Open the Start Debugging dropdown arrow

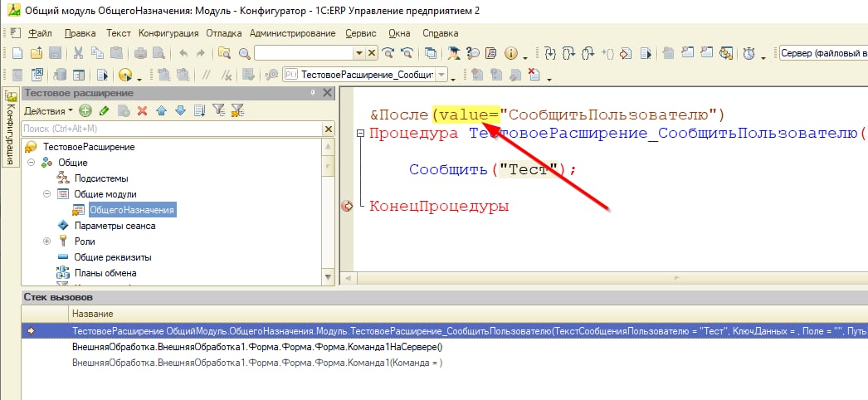coord(139,78)
